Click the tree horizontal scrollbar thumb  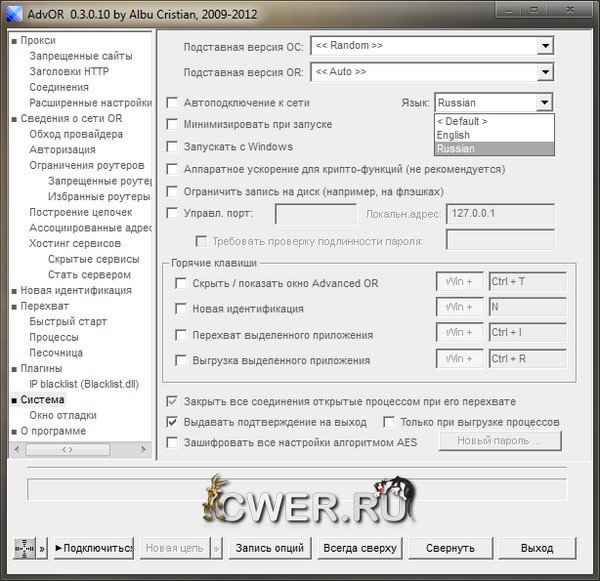click(67, 449)
